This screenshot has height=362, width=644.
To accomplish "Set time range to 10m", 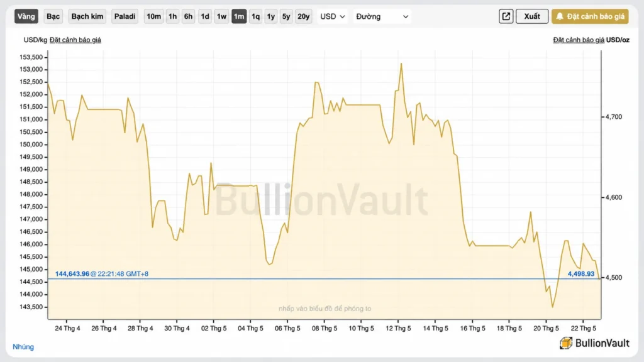I will pyautogui.click(x=153, y=16).
